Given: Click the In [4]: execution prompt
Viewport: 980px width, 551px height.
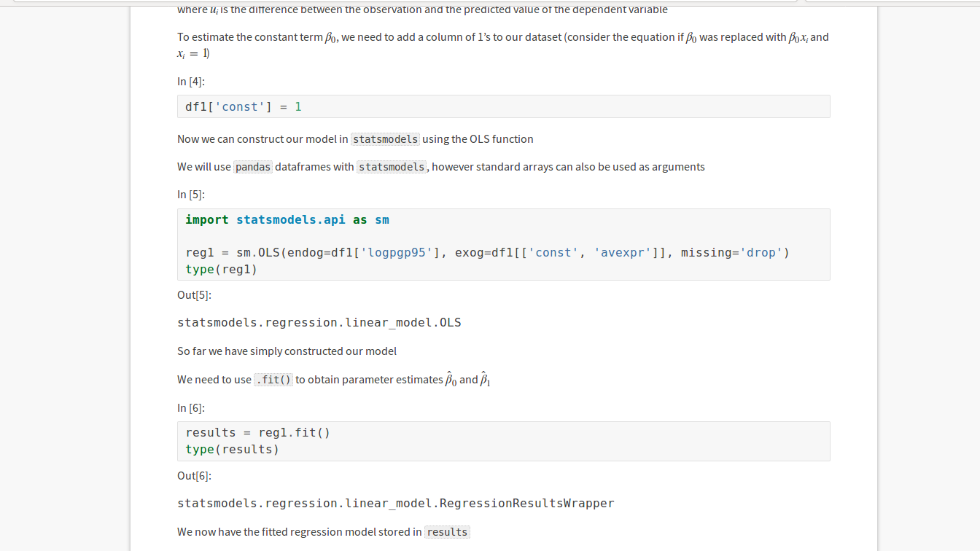Looking at the screenshot, I should coord(189,81).
